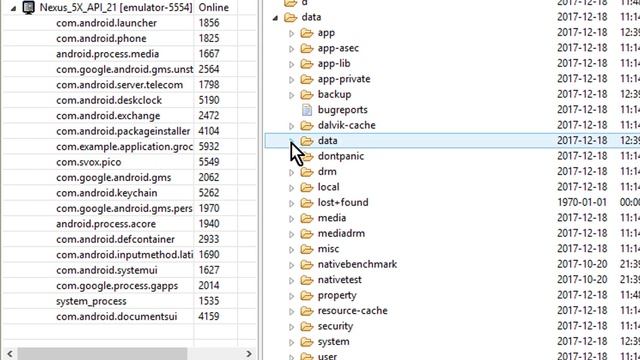Select the com.android.launcher process

(x=106, y=23)
